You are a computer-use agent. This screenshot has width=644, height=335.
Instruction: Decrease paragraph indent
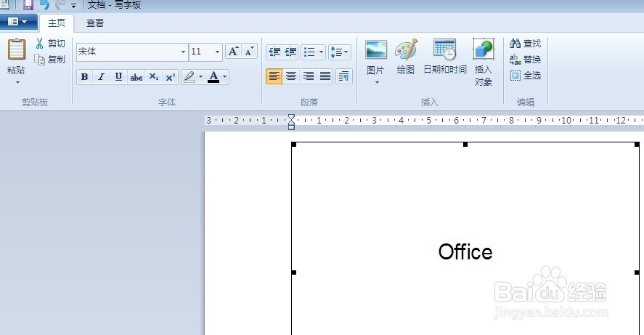(274, 52)
